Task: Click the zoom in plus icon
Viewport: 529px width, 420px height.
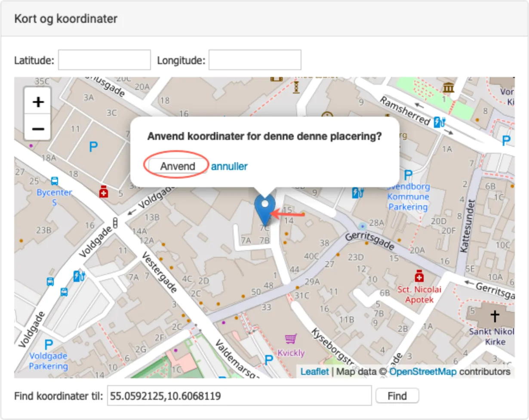Action: (38, 102)
